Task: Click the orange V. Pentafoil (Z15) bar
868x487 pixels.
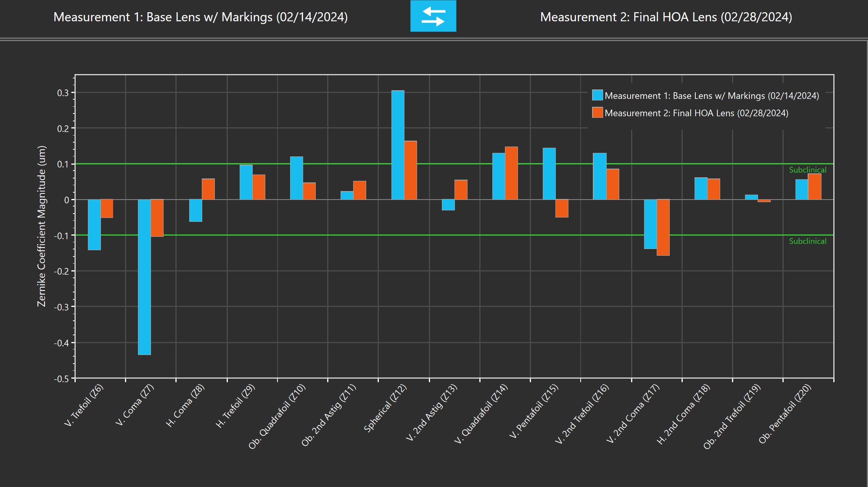Action: coord(562,208)
